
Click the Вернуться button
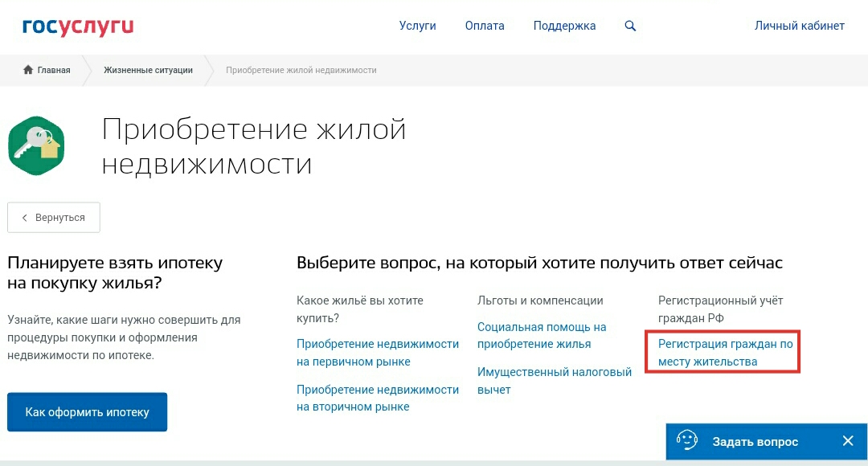pyautogui.click(x=53, y=217)
